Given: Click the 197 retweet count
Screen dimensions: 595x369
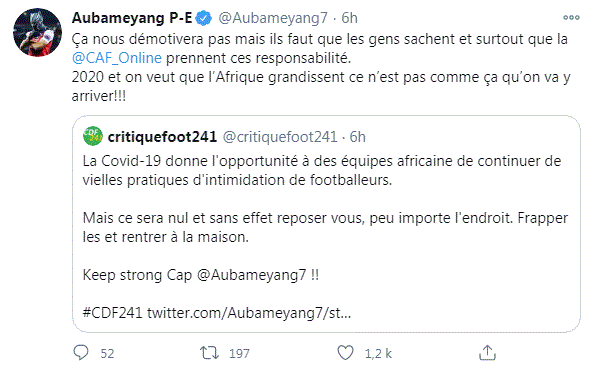Looking at the screenshot, I should point(239,353).
